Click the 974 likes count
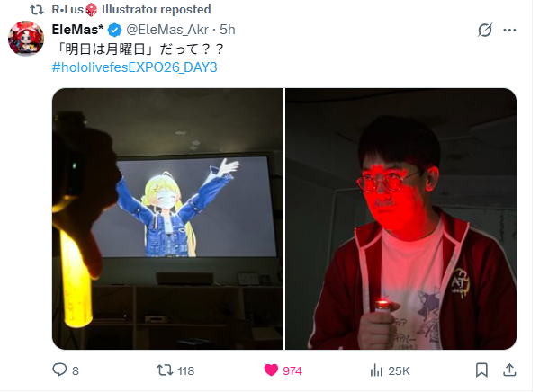This screenshot has height=392, width=539. [292, 370]
